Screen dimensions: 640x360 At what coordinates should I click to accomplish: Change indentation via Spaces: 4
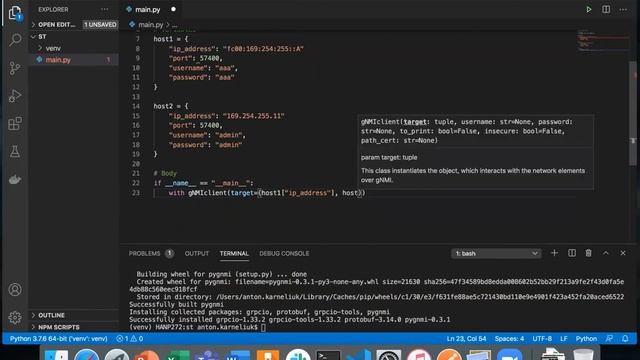pos(509,338)
